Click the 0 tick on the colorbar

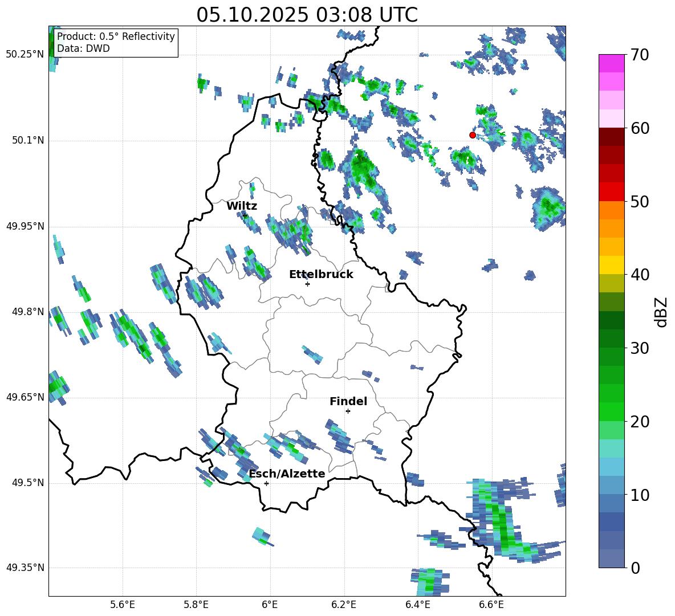[x=635, y=568]
